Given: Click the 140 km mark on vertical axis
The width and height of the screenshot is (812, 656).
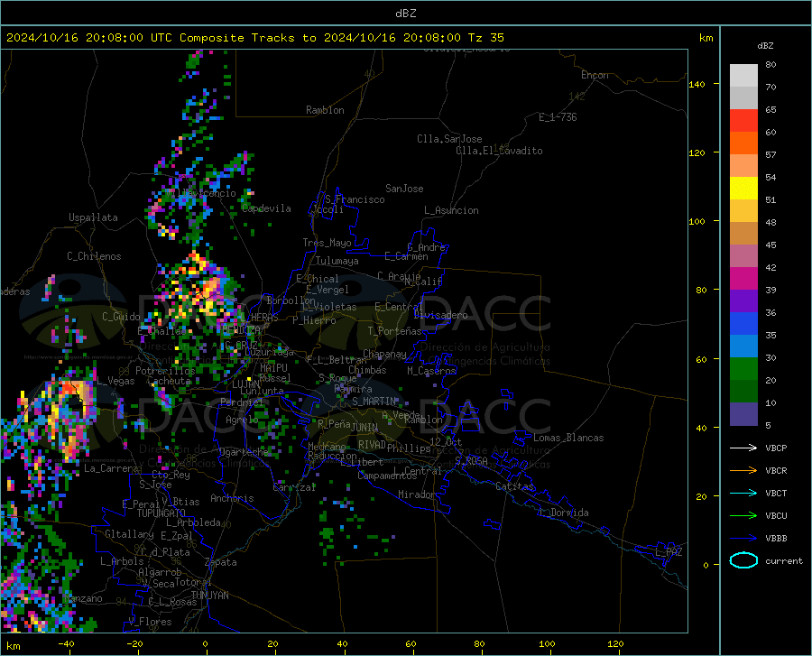Looking at the screenshot, I should point(697,84).
